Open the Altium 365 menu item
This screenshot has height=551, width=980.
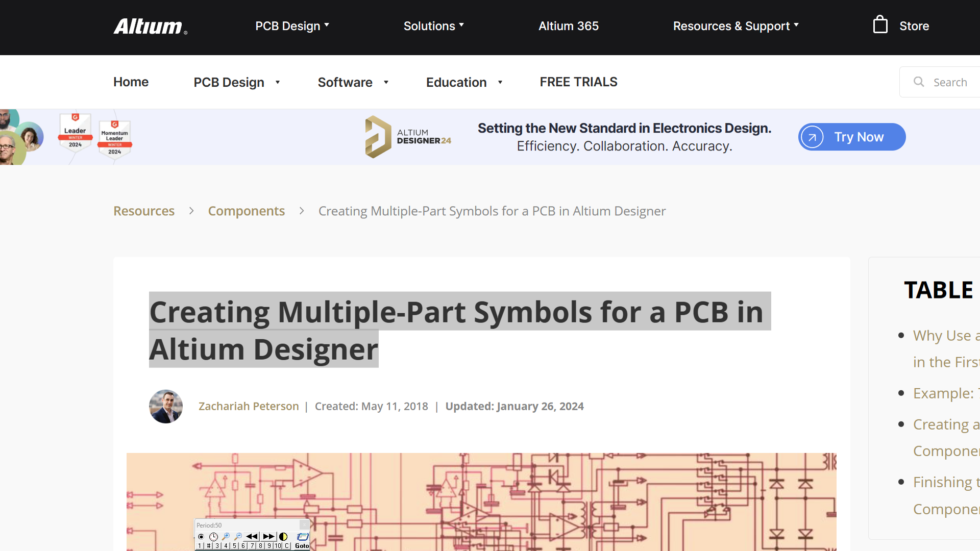point(569,26)
